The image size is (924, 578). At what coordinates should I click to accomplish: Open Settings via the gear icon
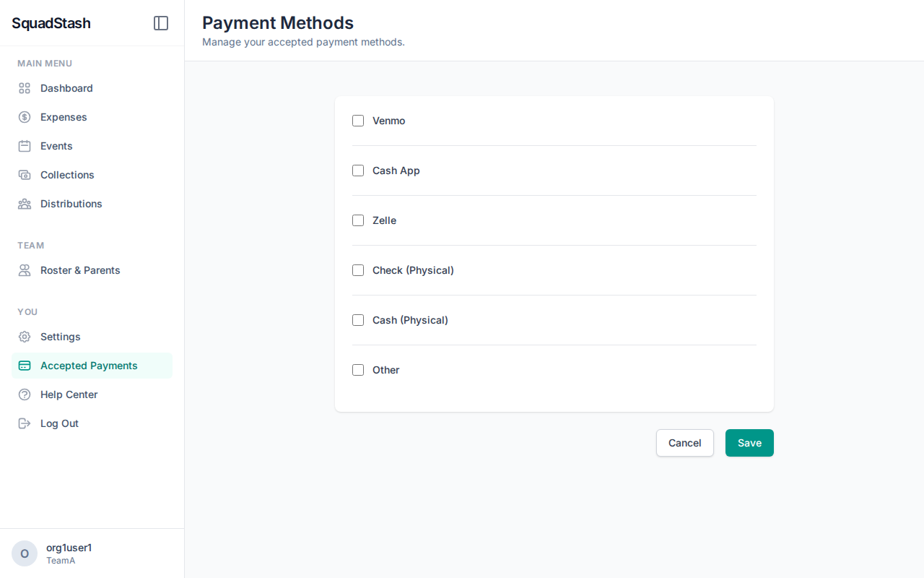point(24,337)
